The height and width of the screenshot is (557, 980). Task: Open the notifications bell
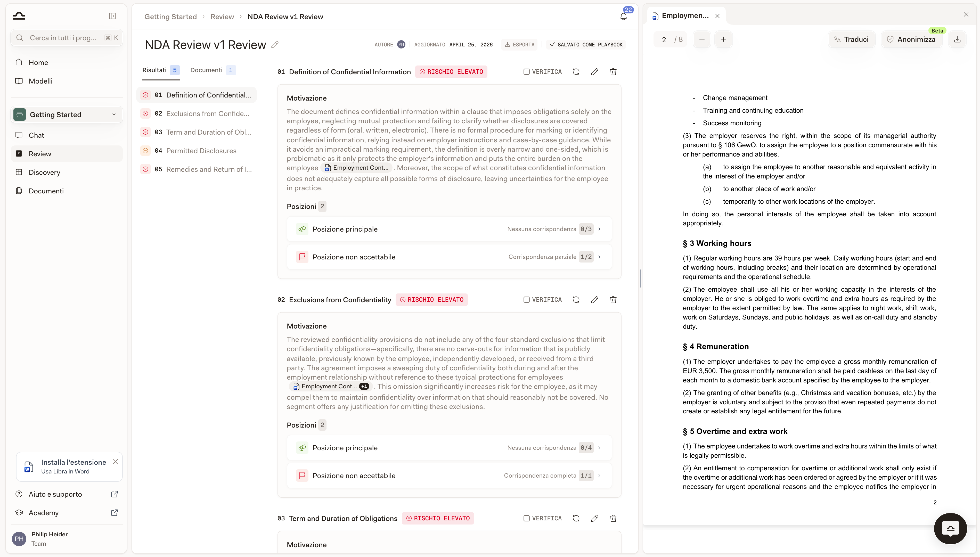pos(624,16)
